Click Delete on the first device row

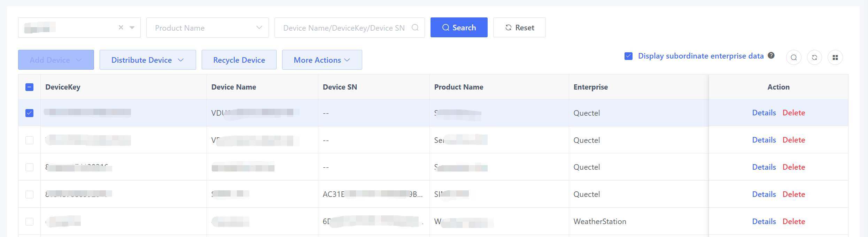pos(793,113)
